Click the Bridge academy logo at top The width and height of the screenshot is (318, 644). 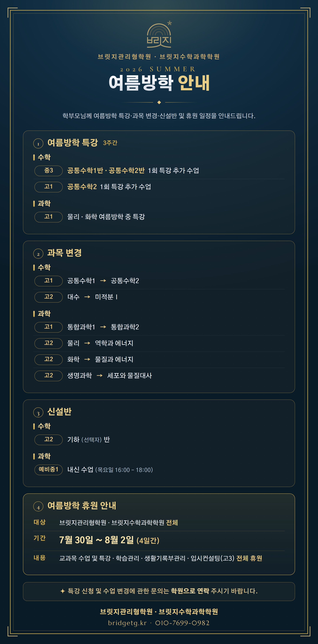point(159,34)
